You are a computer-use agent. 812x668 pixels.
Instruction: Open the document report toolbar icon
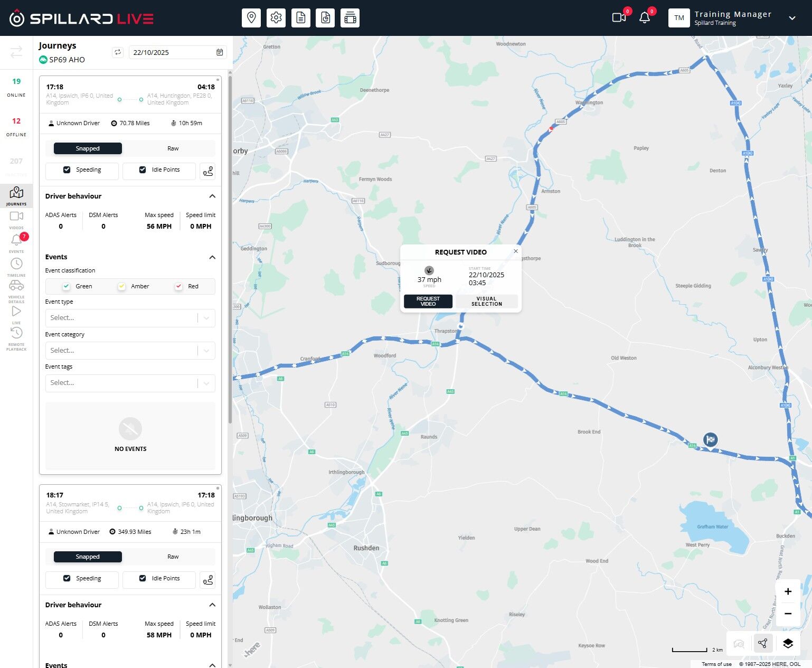301,18
